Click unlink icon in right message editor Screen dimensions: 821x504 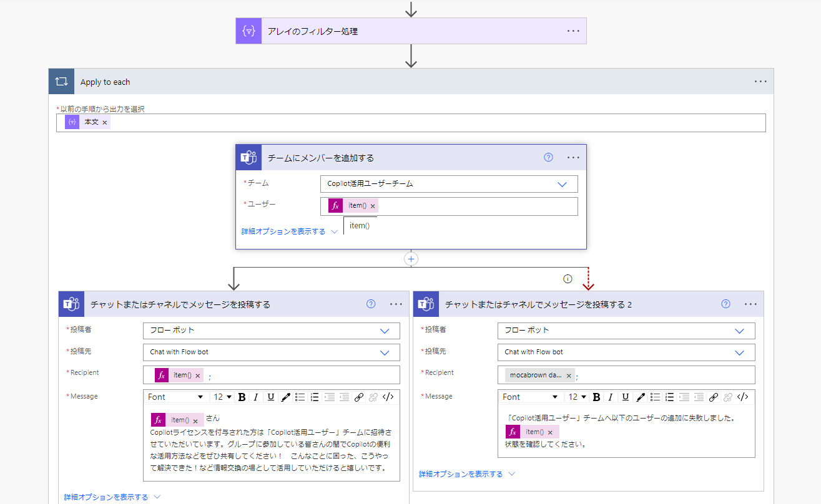pyautogui.click(x=728, y=397)
